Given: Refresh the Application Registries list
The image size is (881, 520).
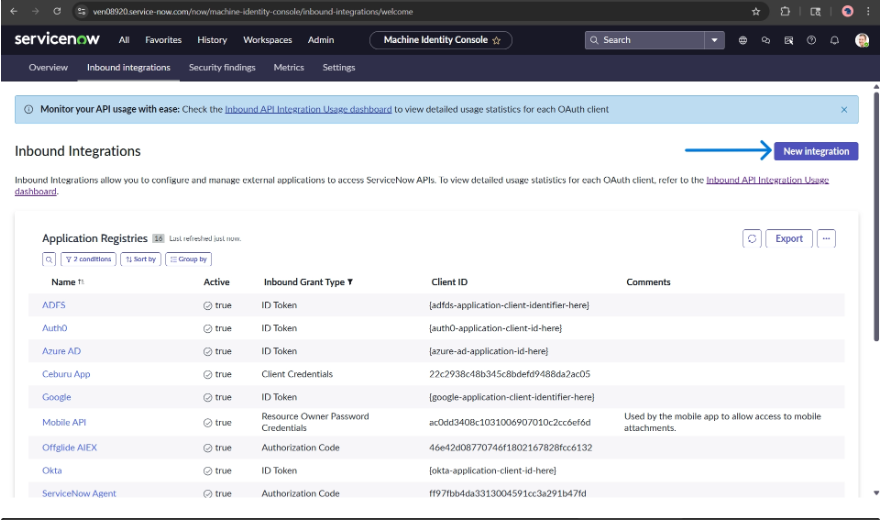Looking at the screenshot, I should [x=752, y=238].
